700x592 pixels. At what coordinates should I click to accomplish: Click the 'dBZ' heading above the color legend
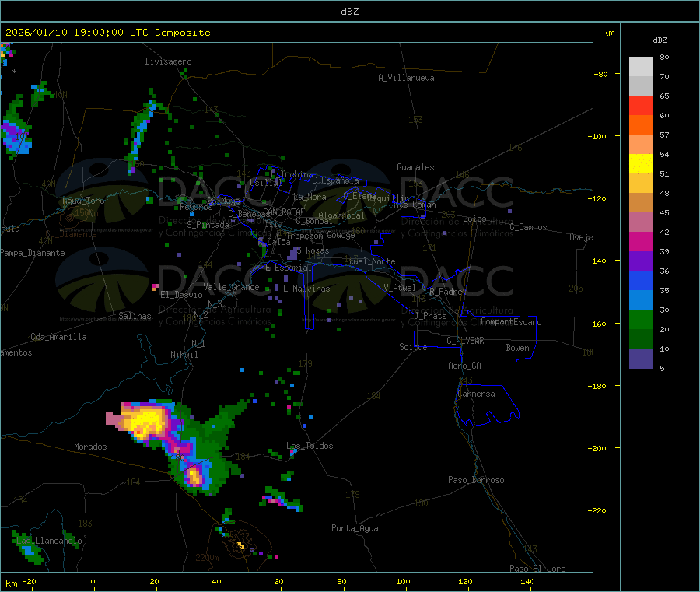(660, 40)
